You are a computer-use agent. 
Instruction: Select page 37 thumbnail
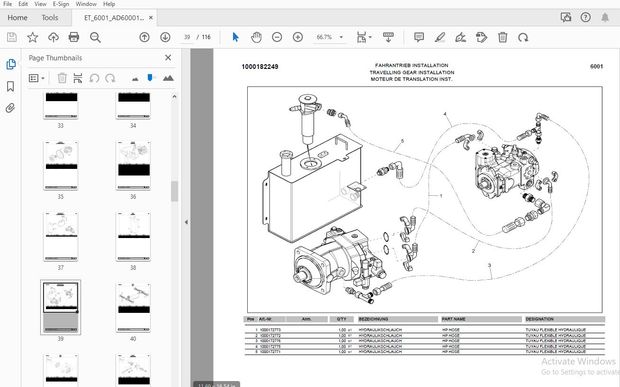(x=60, y=237)
